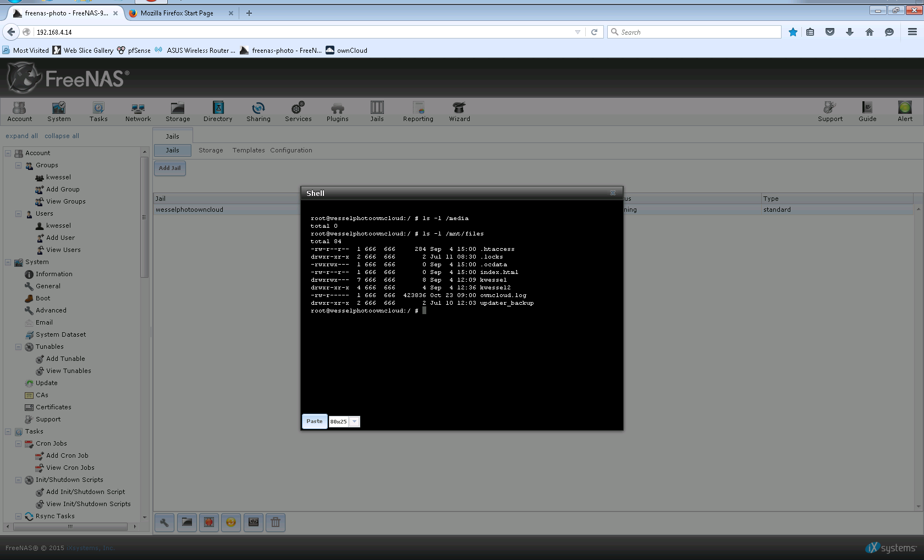
Task: Click the sidebar horizontal scrollbar
Action: 70,526
